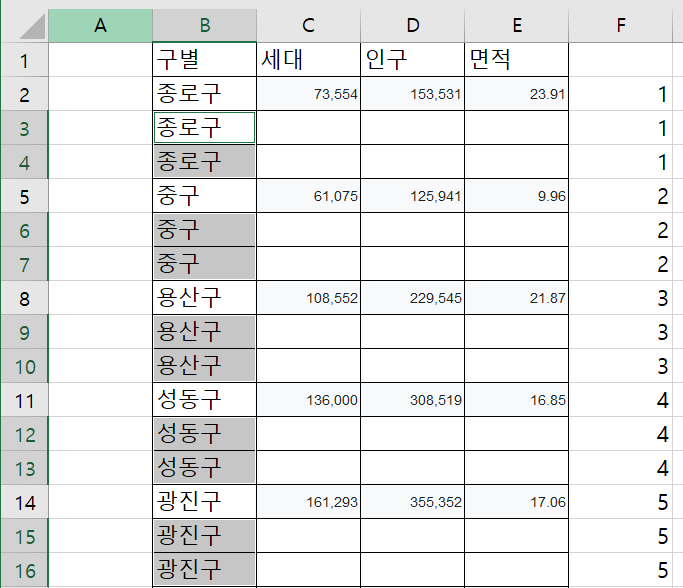Click the F column cell in row 5

click(621, 196)
